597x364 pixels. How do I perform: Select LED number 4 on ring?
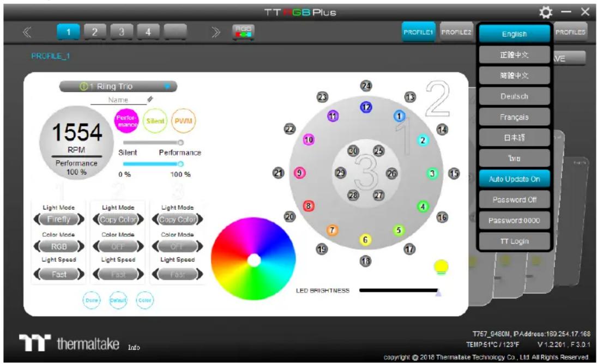click(422, 207)
